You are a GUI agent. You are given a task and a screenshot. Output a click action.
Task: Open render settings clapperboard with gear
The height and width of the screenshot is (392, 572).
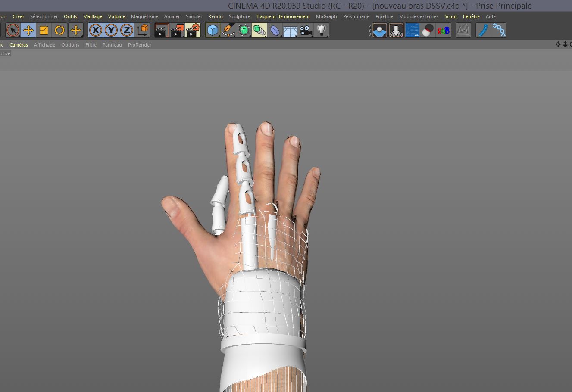click(193, 30)
